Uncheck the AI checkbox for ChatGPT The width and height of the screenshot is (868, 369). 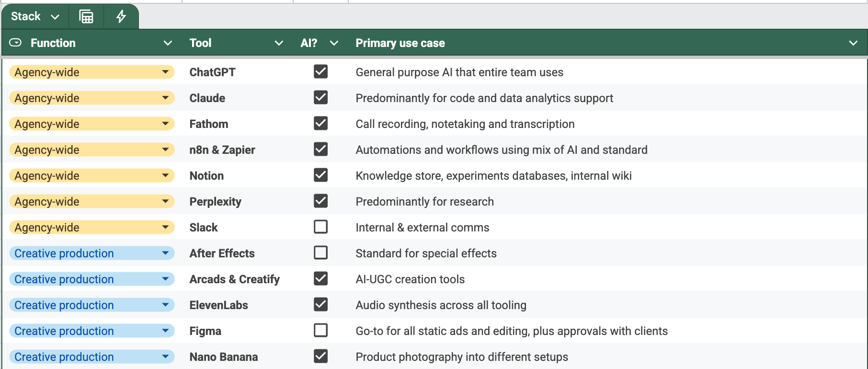[321, 71]
